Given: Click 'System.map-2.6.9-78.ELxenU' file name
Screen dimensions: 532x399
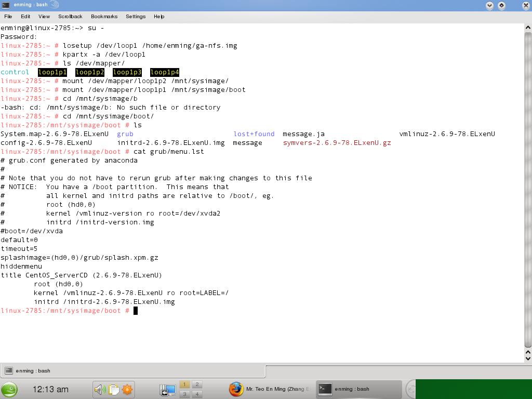Looking at the screenshot, I should click(55, 134).
